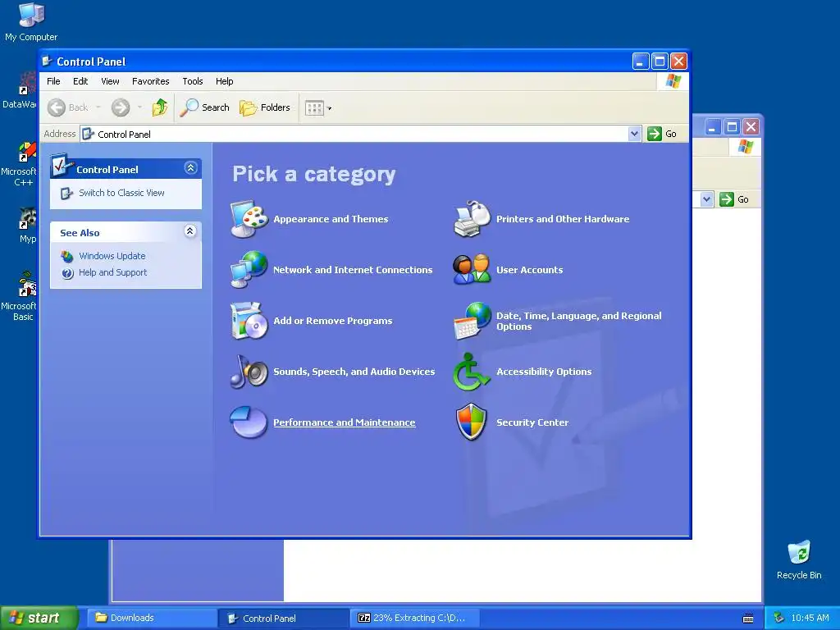
Task: Click the Security Center shield icon
Action: pos(472,422)
